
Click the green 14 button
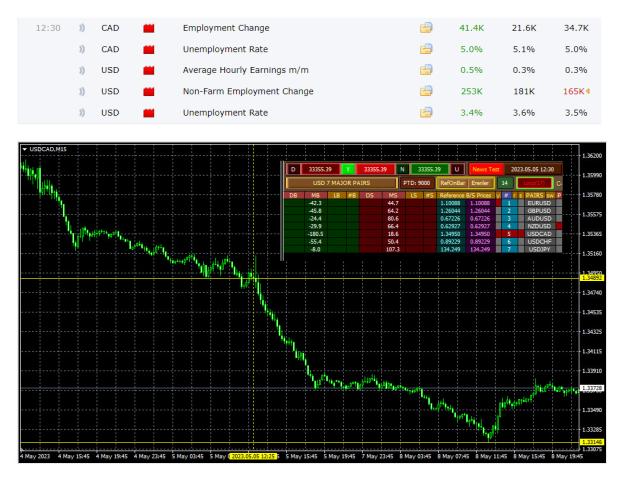[x=505, y=183]
